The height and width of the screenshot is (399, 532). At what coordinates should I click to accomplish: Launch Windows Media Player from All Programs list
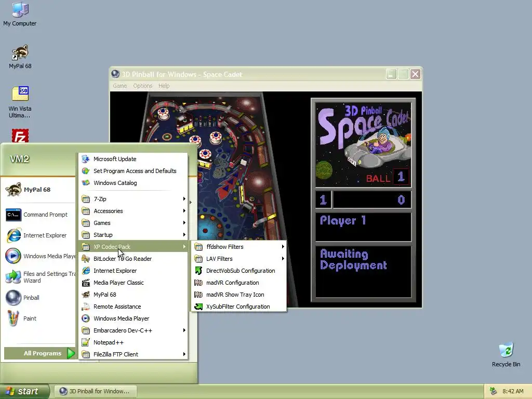click(134, 318)
